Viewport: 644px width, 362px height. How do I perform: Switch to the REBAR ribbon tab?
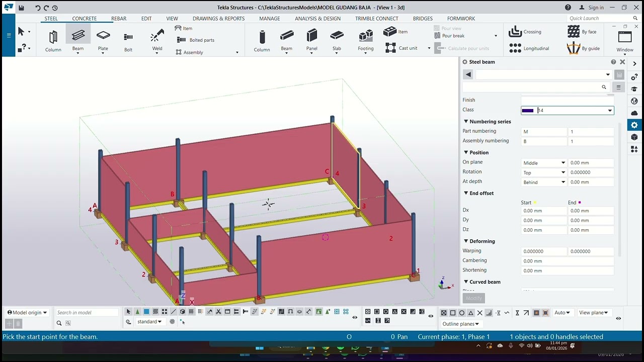click(x=119, y=19)
